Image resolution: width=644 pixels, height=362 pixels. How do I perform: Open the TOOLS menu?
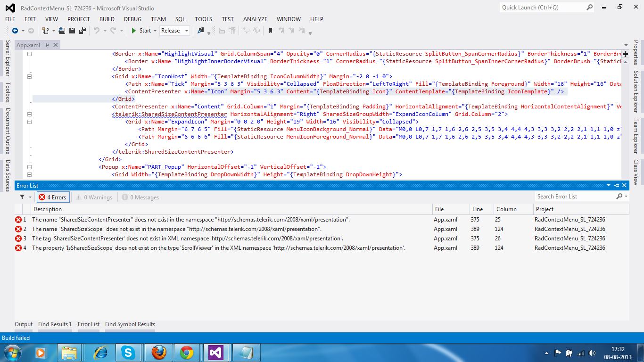pos(204,19)
